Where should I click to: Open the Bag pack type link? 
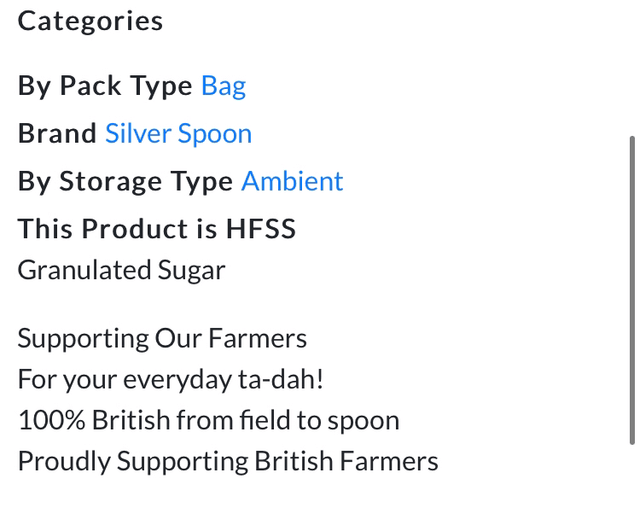tap(223, 86)
